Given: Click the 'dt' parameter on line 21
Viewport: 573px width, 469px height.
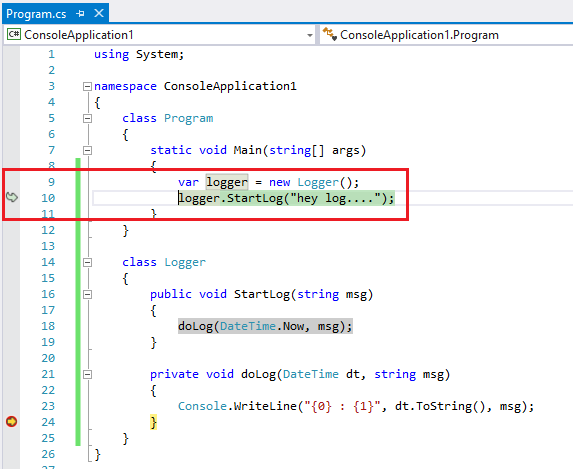Looking at the screenshot, I should pos(353,374).
